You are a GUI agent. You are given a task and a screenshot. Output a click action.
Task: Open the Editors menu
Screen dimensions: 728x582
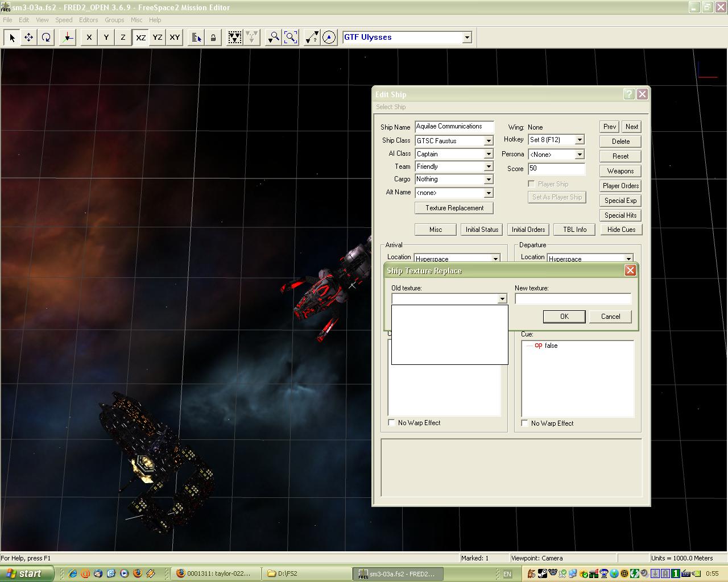(88, 20)
